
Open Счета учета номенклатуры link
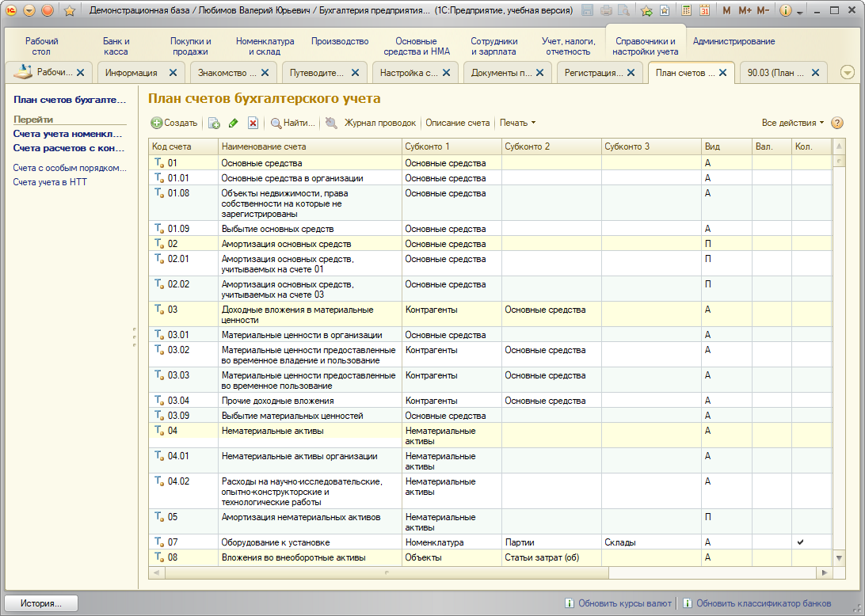pos(68,134)
